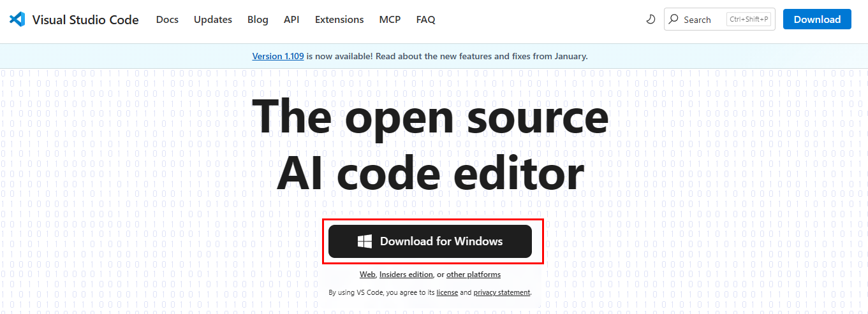
Task: Click the blue Download button in the header
Action: pyautogui.click(x=817, y=19)
